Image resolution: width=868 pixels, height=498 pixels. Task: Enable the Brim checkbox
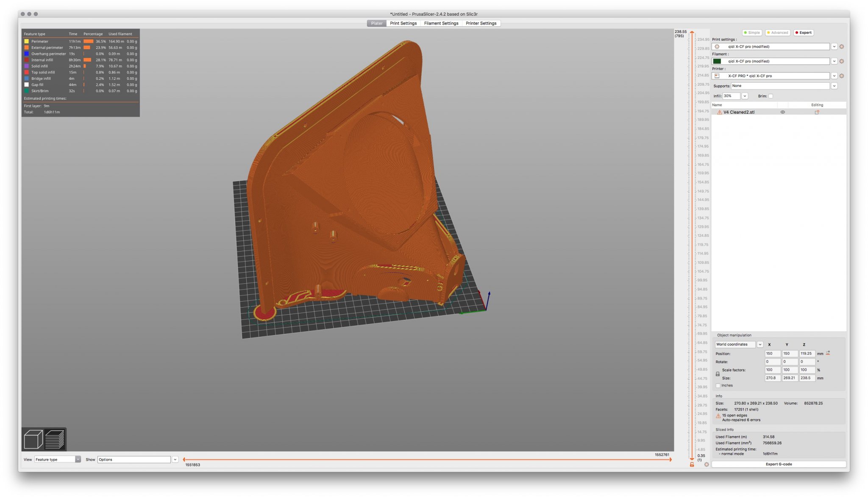coord(771,96)
